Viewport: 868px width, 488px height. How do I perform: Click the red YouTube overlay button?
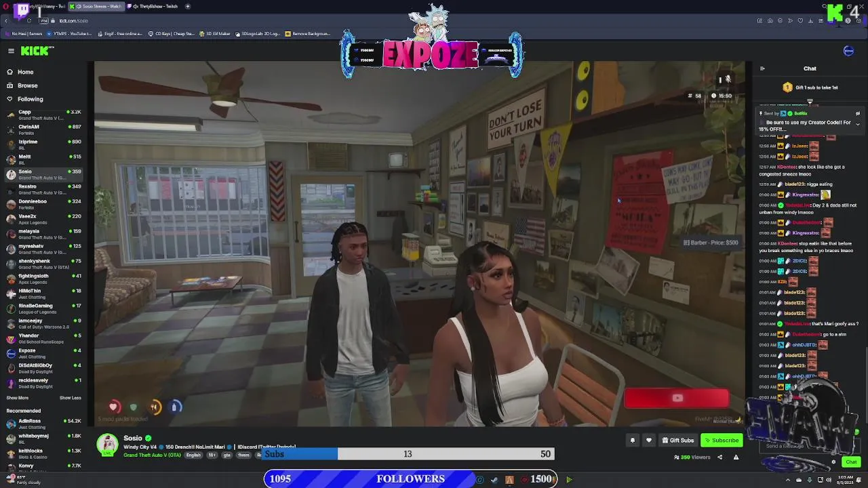click(677, 399)
